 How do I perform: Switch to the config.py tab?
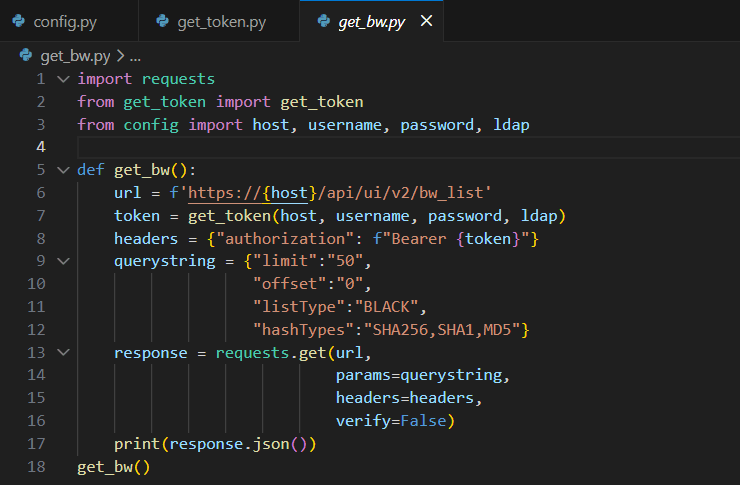[65, 22]
